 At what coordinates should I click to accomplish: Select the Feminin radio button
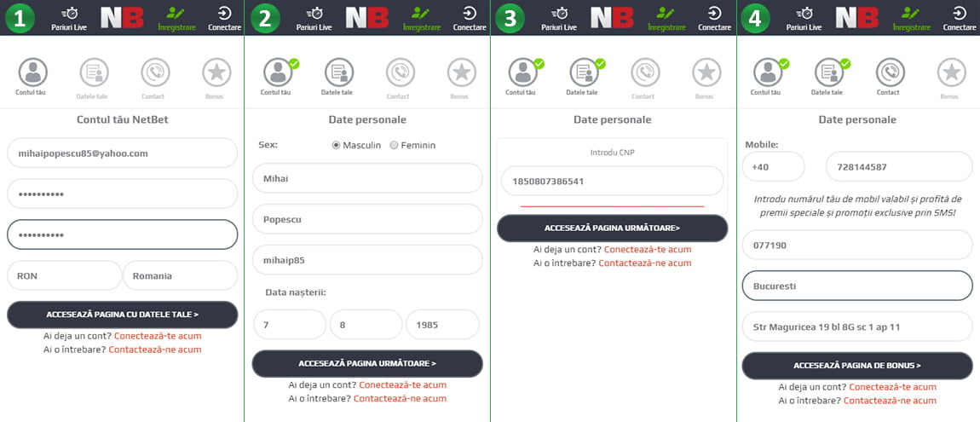coord(394,145)
